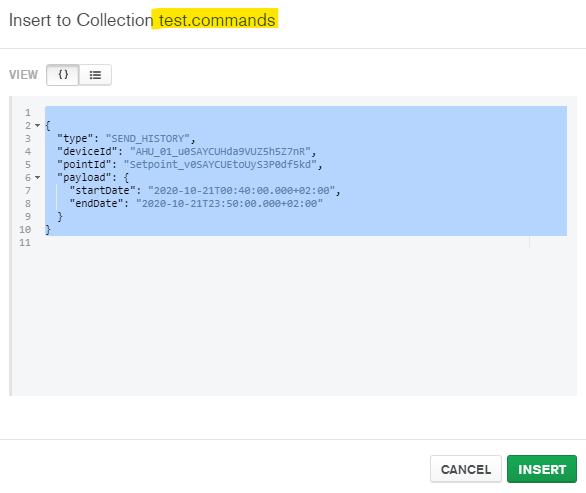Click the VIEW label
This screenshot has width=586, height=493.
click(23, 75)
